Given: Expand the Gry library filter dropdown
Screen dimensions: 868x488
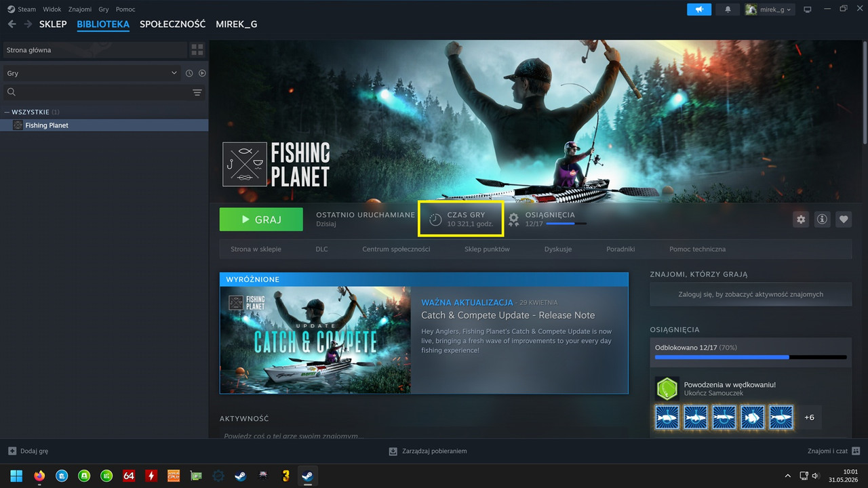Looking at the screenshot, I should coord(92,73).
